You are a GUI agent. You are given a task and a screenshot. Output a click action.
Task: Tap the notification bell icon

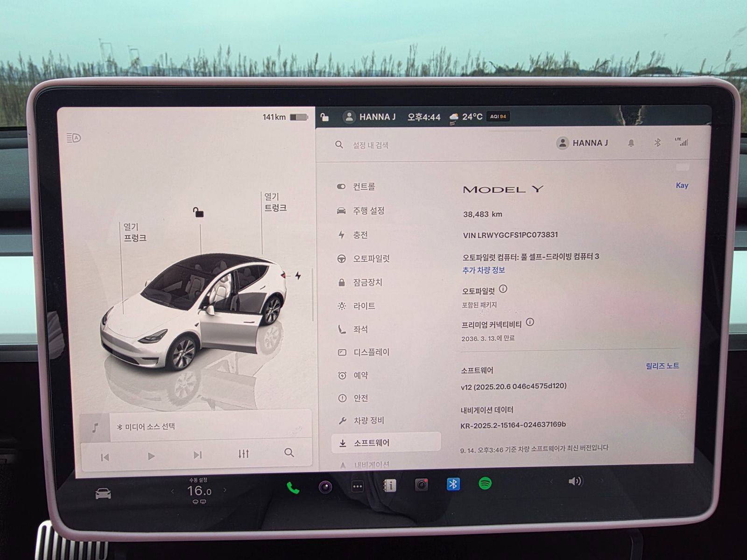pos(631,143)
